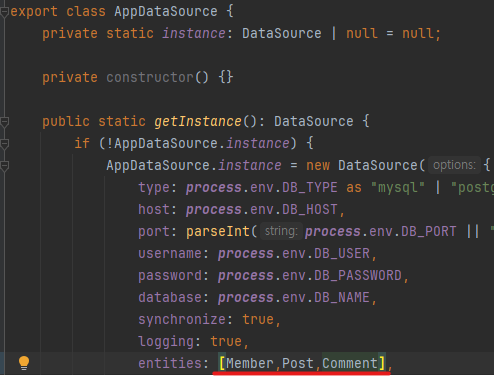Collapse the getInstance method fold marker

[x=4, y=122]
